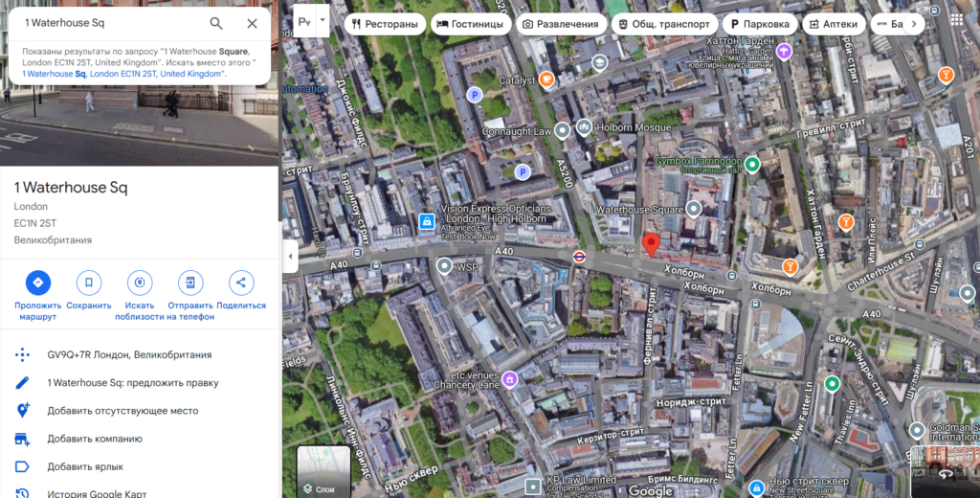Image resolution: width=980 pixels, height=498 pixels.
Task: Click the Отправить на телефон icon
Action: 190,283
